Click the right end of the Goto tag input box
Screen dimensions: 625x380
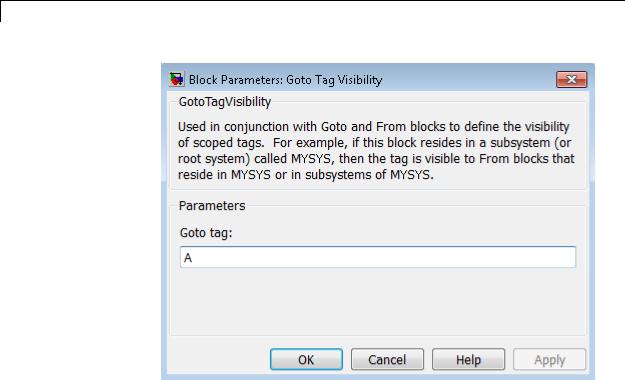pyautogui.click(x=568, y=257)
